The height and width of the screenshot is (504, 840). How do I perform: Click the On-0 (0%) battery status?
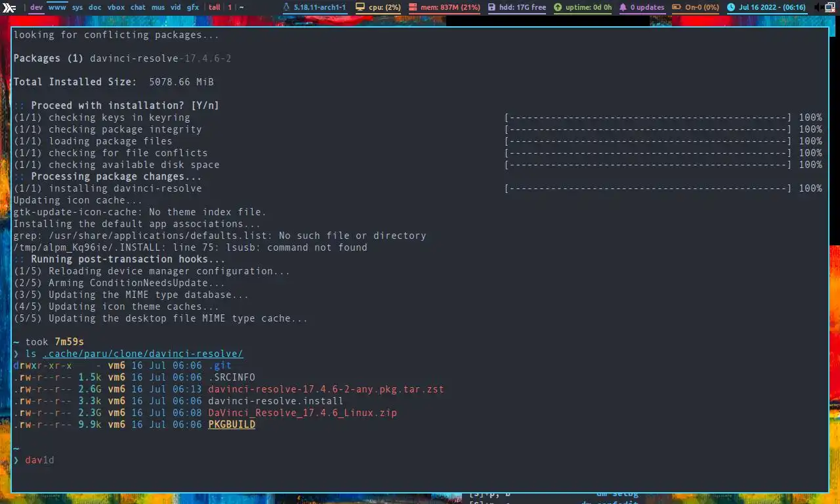point(702,7)
